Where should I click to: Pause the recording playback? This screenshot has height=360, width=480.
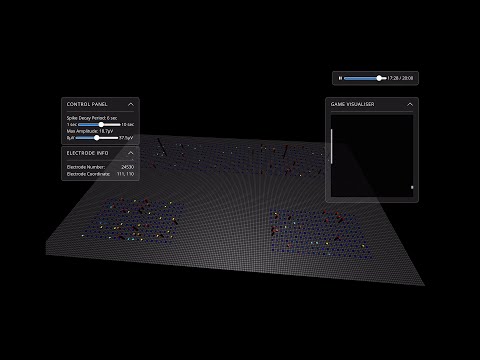point(340,78)
